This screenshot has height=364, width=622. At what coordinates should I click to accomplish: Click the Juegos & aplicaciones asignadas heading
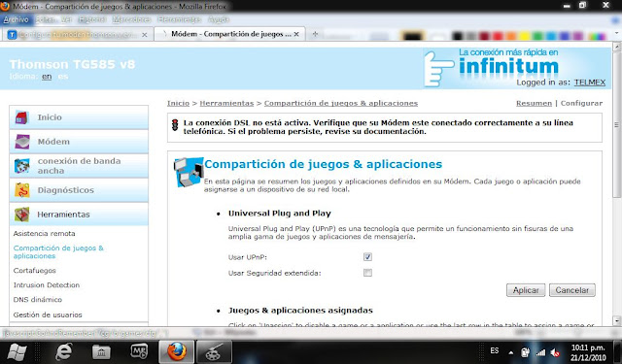300,311
